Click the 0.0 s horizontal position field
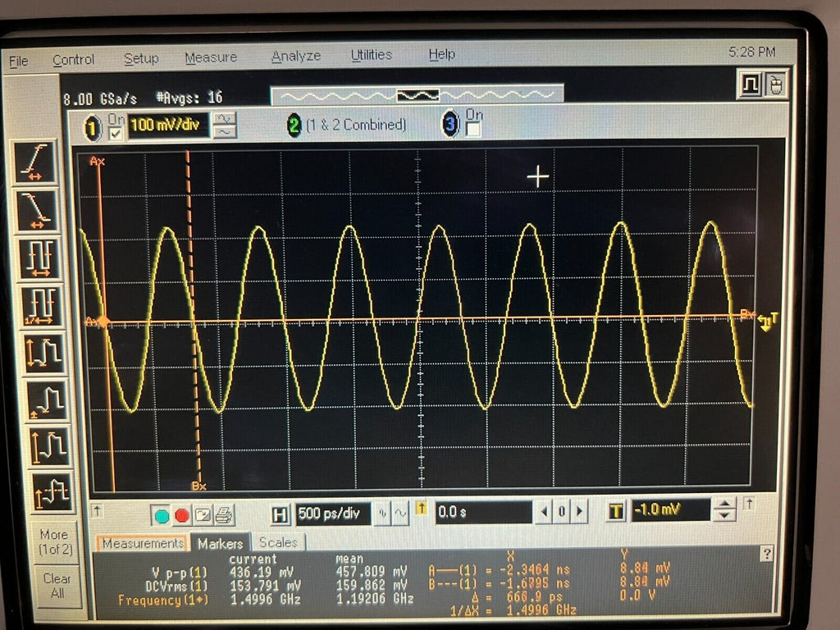This screenshot has width=840, height=630. click(x=484, y=510)
